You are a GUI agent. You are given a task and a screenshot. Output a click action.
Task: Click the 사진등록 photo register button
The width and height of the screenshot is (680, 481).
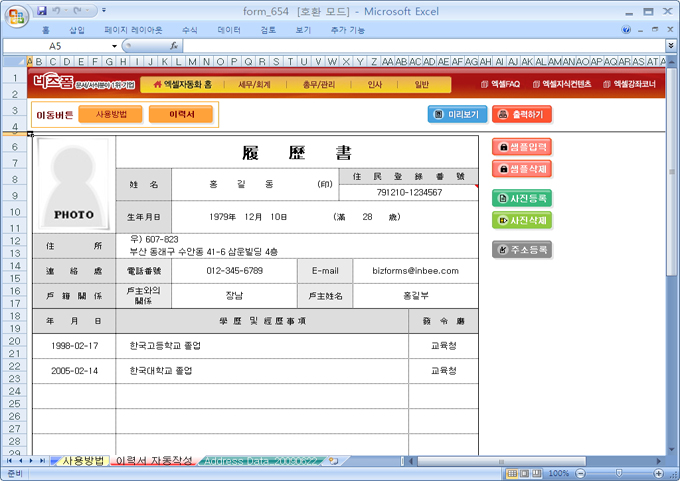(522, 198)
